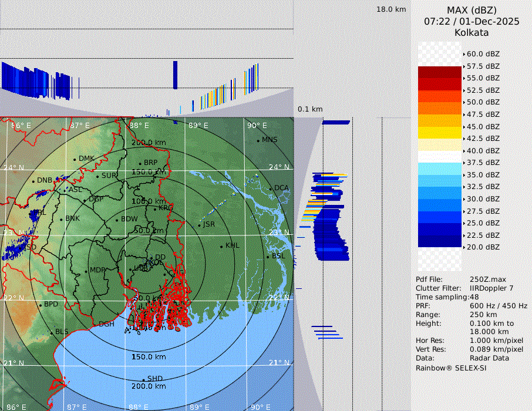
Task: Select the IIRDoppler 7 clutter filter value
Action: 491,288
